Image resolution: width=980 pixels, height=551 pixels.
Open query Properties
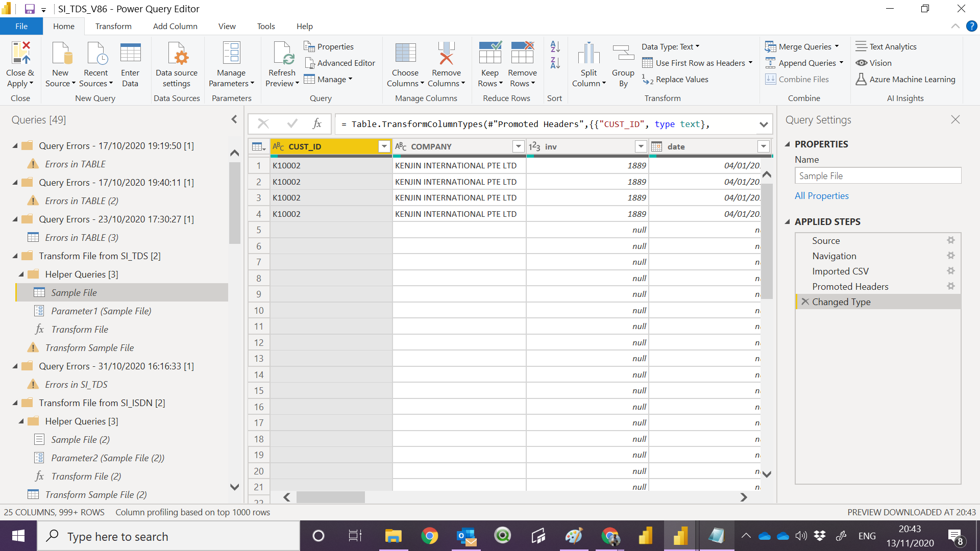329,46
